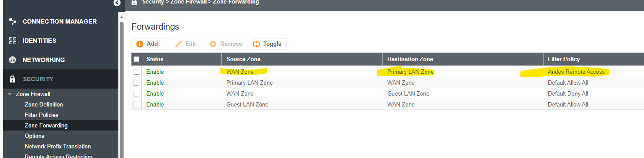Click the Networking globe icon

point(13,60)
